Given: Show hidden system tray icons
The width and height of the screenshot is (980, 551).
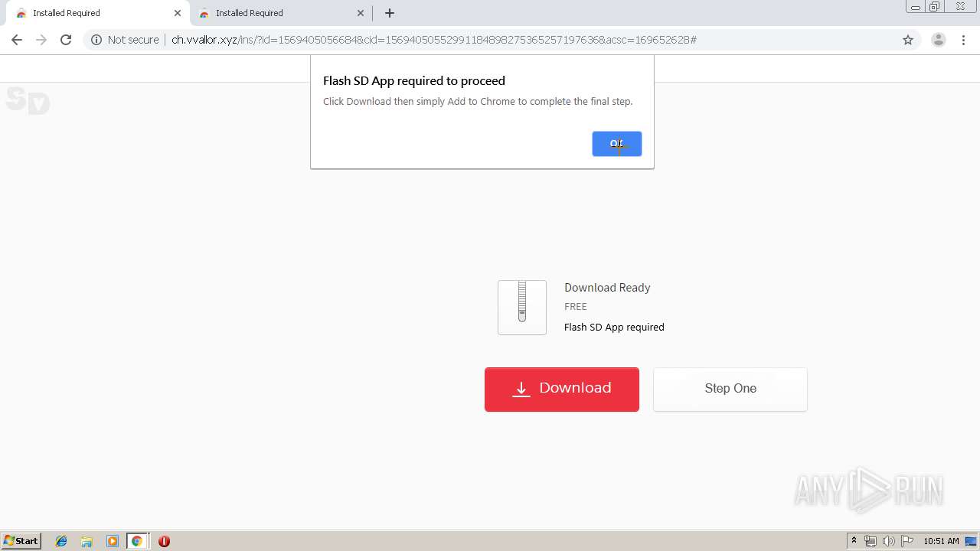Looking at the screenshot, I should pos(854,541).
